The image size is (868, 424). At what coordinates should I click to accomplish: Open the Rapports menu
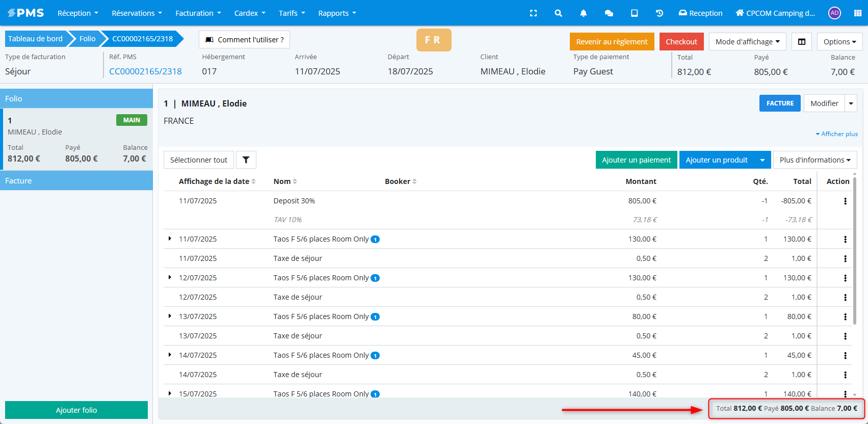click(x=337, y=13)
